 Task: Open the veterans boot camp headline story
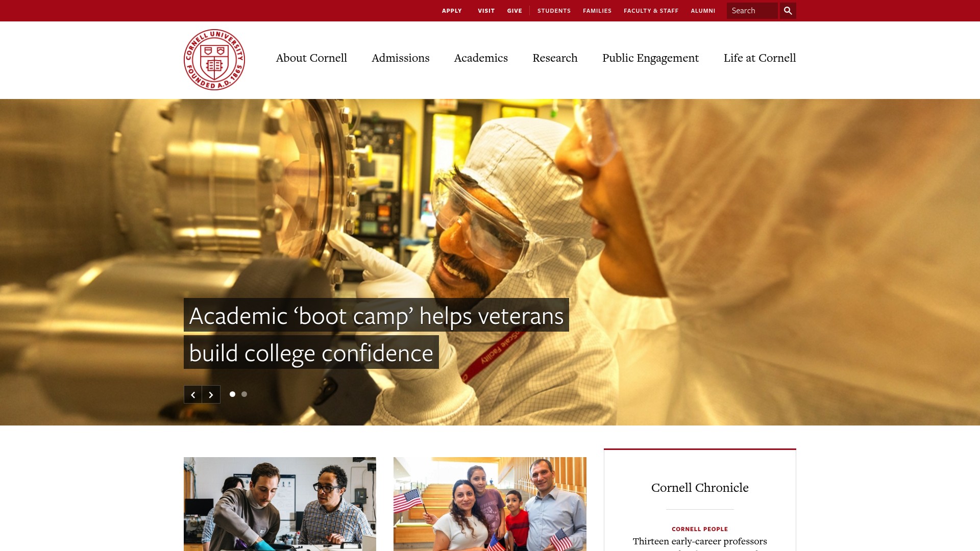[x=376, y=334]
